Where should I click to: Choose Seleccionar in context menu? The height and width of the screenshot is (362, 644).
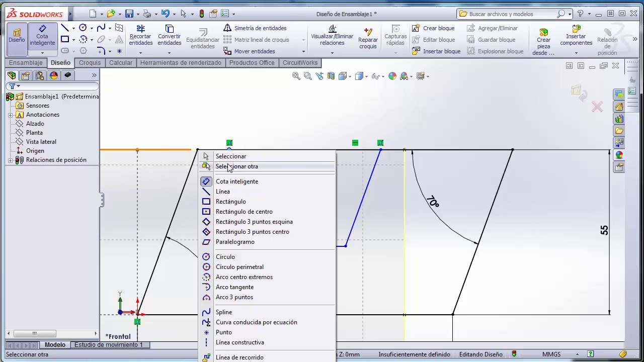click(x=267, y=156)
